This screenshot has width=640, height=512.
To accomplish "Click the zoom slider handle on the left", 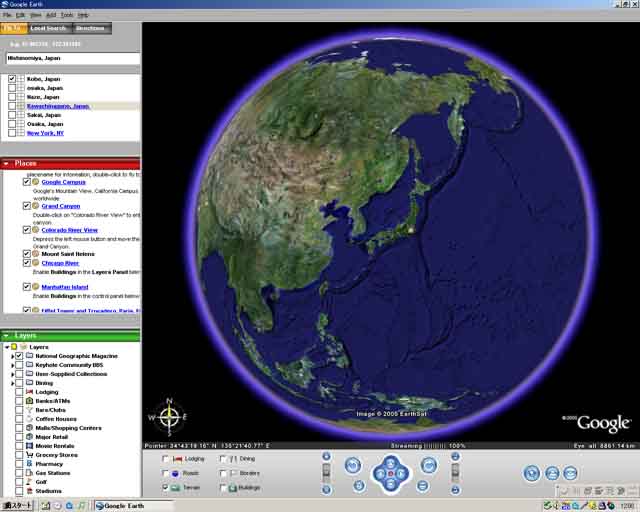I will (x=326, y=472).
